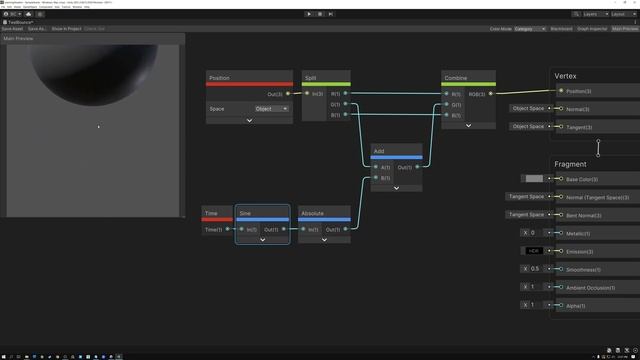Open the Layout dropdown
640x360 pixels.
(x=624, y=14)
